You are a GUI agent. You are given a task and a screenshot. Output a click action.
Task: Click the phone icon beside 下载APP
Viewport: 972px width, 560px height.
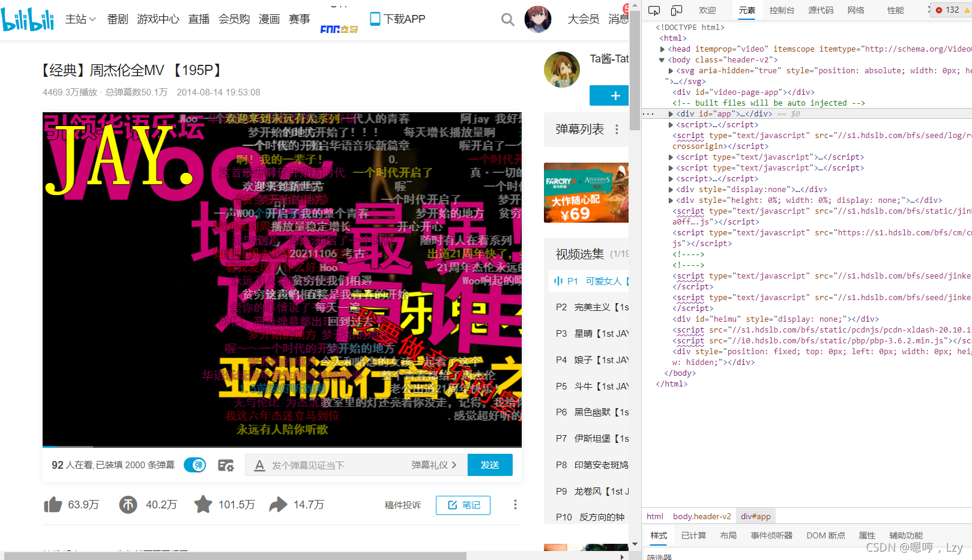coord(375,19)
